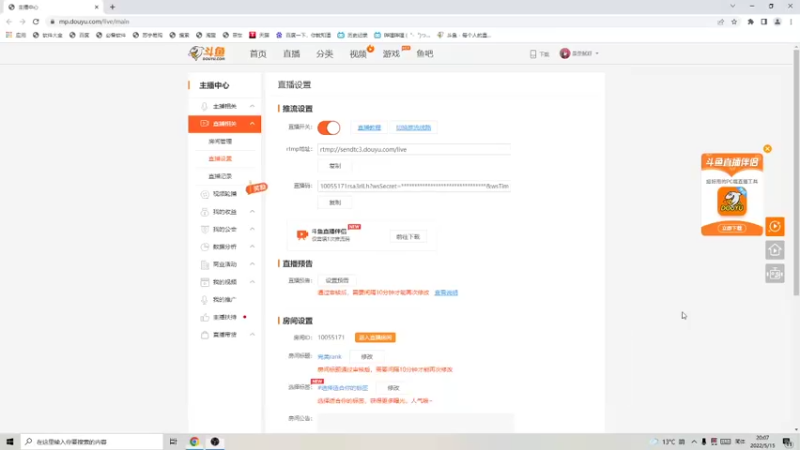Click 修改 button next to tag selection
This screenshot has height=450, width=800.
click(x=393, y=388)
